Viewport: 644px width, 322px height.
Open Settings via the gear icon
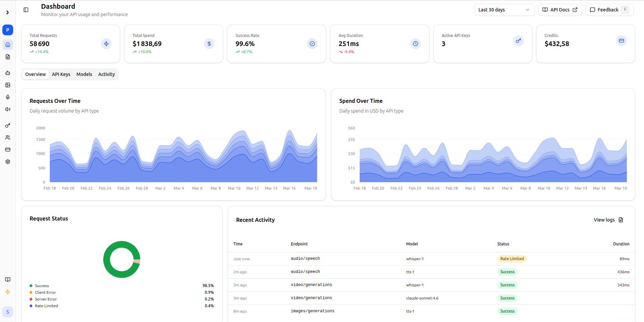[x=7, y=162]
